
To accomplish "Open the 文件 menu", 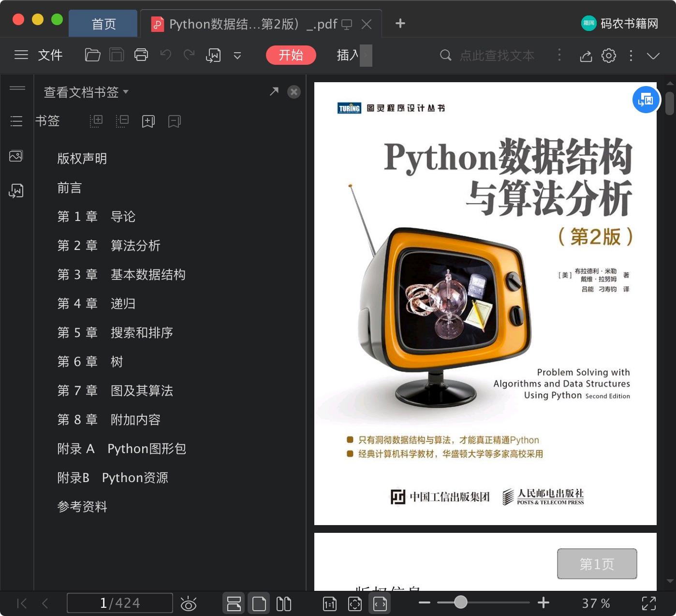I will (x=50, y=55).
